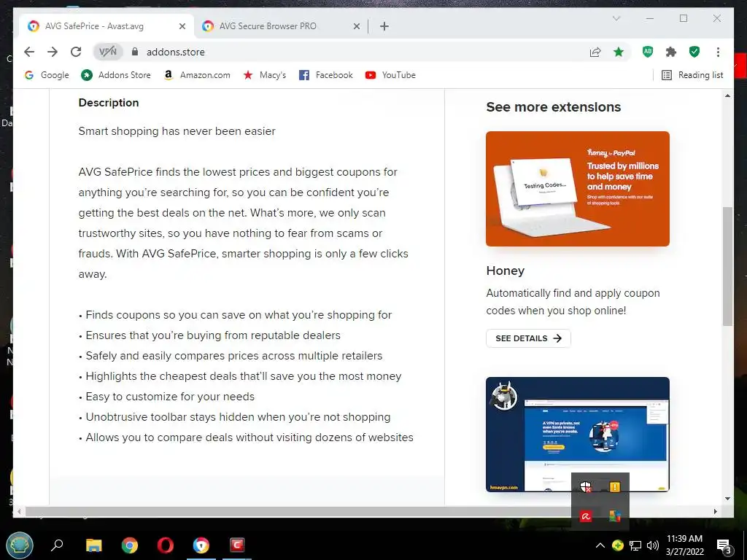Click 'Smart shopping has never been easier' text
The width and height of the screenshot is (747, 560).
coord(177,131)
